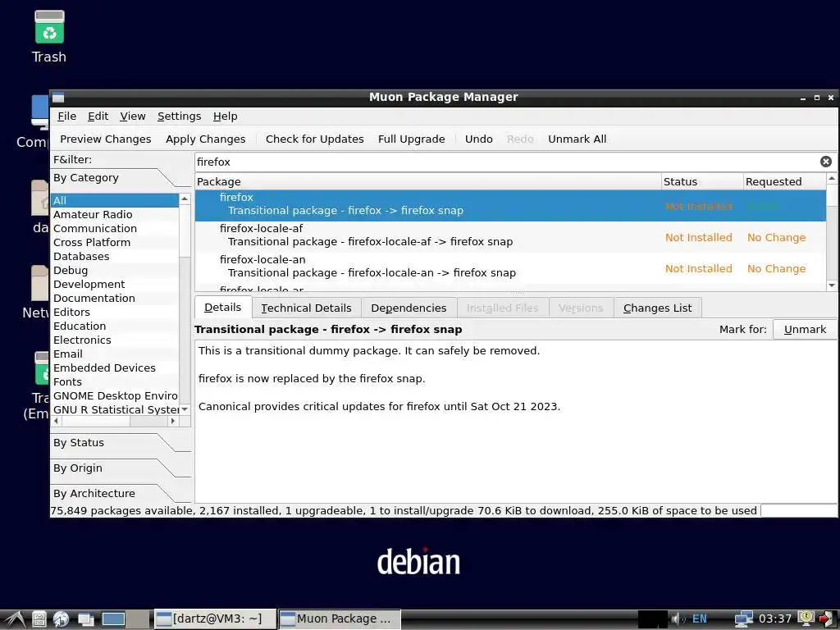Screen dimensions: 840x630
Task: Click the screen lock tray icon
Action: click(x=806, y=619)
